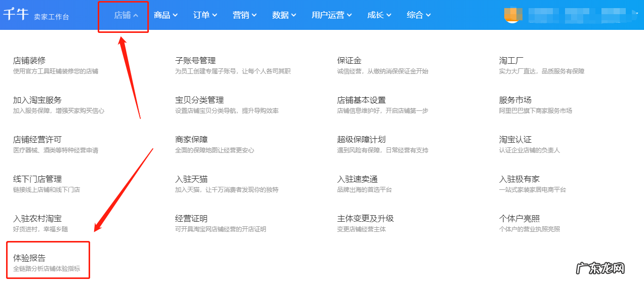The image size is (644, 283).
Task: Go to 店铺基本设置
Action: point(361,100)
